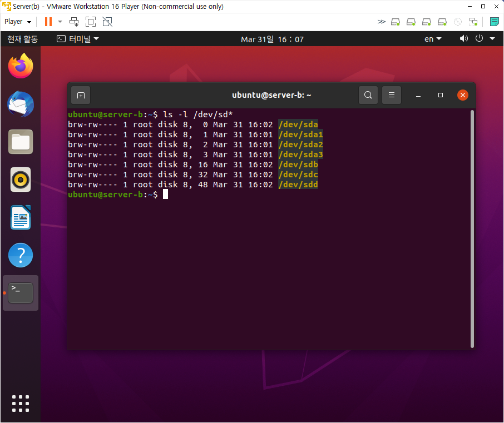The image size is (504, 423).
Task: Click the network adapter device icon
Action: point(473,22)
